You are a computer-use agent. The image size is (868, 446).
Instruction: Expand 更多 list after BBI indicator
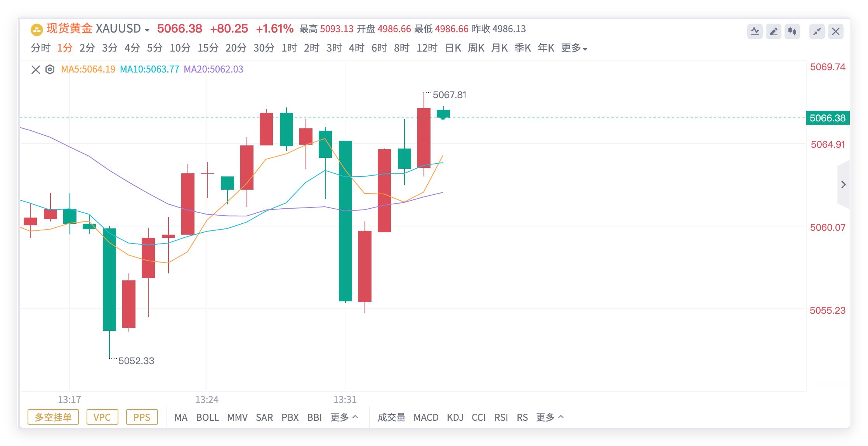344,417
